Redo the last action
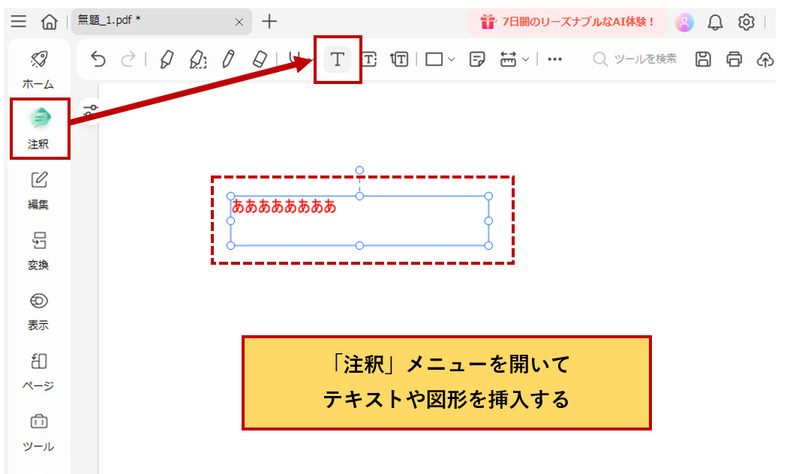The image size is (805, 474). [x=128, y=60]
